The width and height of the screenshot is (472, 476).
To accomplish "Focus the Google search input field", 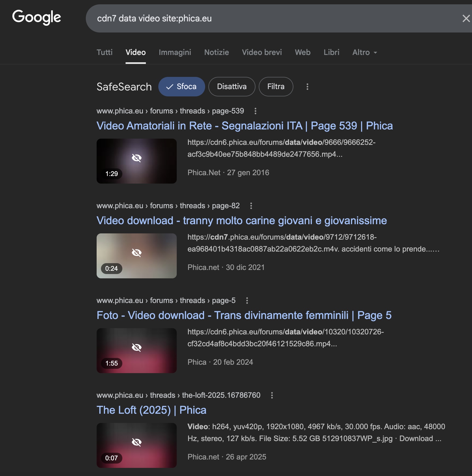I will pyautogui.click(x=271, y=18).
